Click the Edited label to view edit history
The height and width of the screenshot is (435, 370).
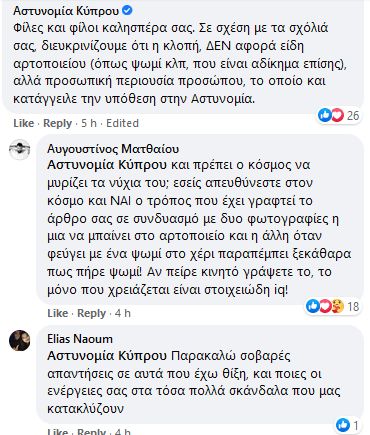pos(122,123)
